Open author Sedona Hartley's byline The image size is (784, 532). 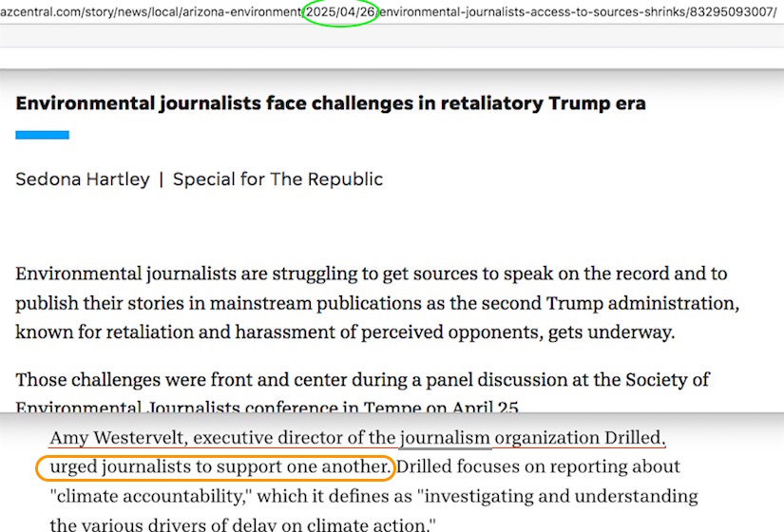pos(82,180)
